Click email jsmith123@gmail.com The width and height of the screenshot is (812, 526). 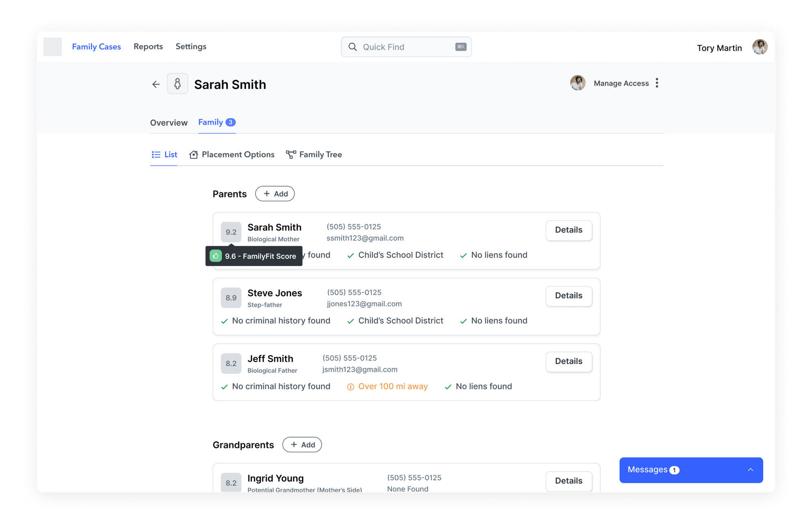360,370
